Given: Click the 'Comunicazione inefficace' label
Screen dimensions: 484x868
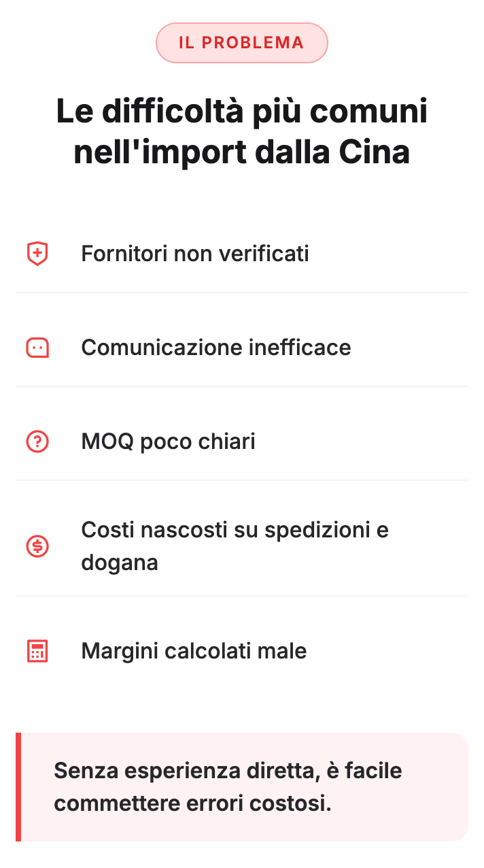Looking at the screenshot, I should click(x=216, y=348).
